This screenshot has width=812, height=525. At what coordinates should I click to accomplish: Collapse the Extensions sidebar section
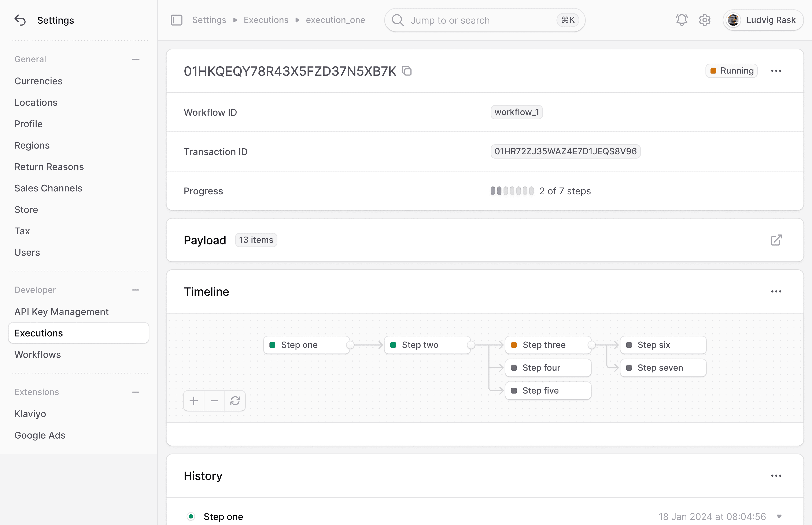136,392
